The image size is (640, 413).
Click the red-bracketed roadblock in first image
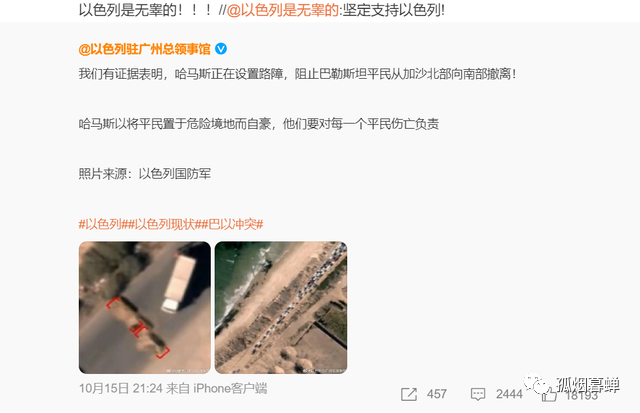point(138,328)
